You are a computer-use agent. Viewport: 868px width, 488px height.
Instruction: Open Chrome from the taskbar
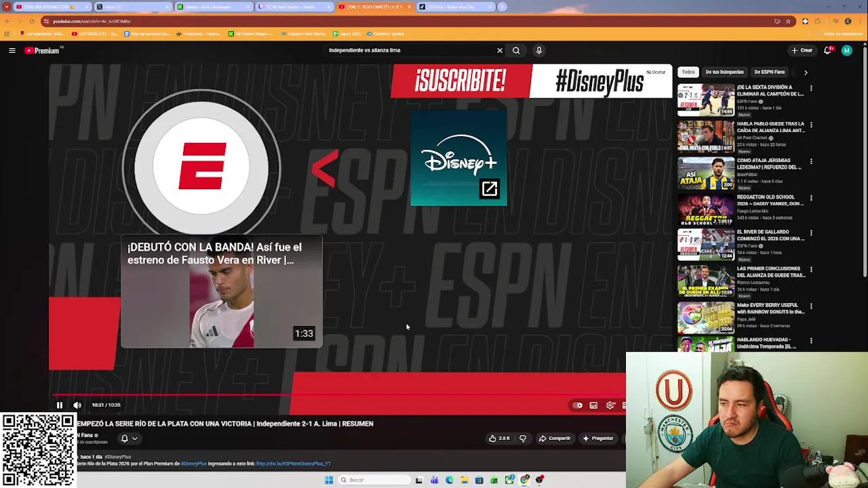coord(524,480)
